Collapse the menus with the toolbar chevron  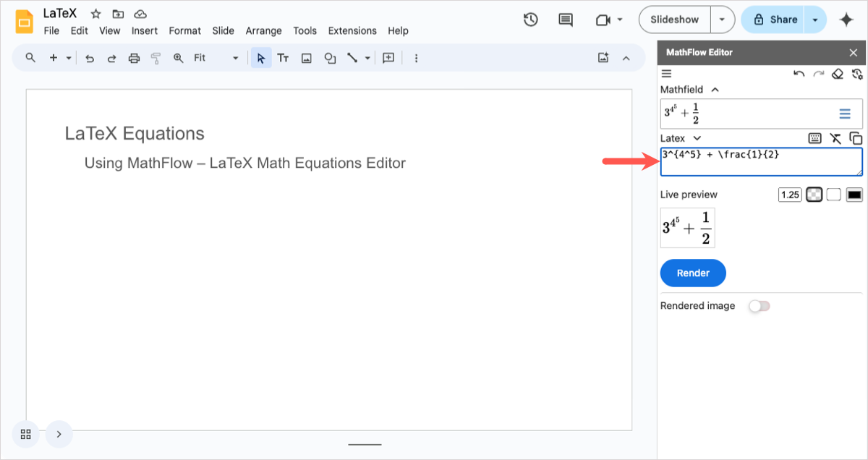(x=626, y=58)
